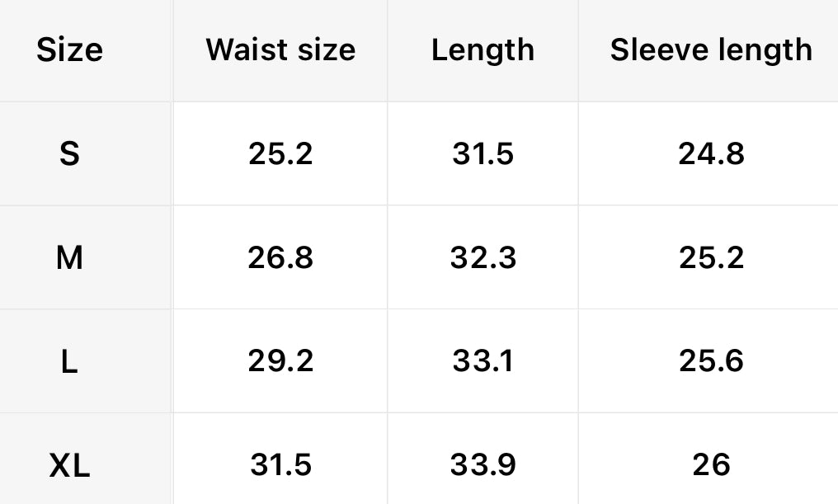Select waist size value 26.8
The image size is (838, 504).
click(x=280, y=257)
